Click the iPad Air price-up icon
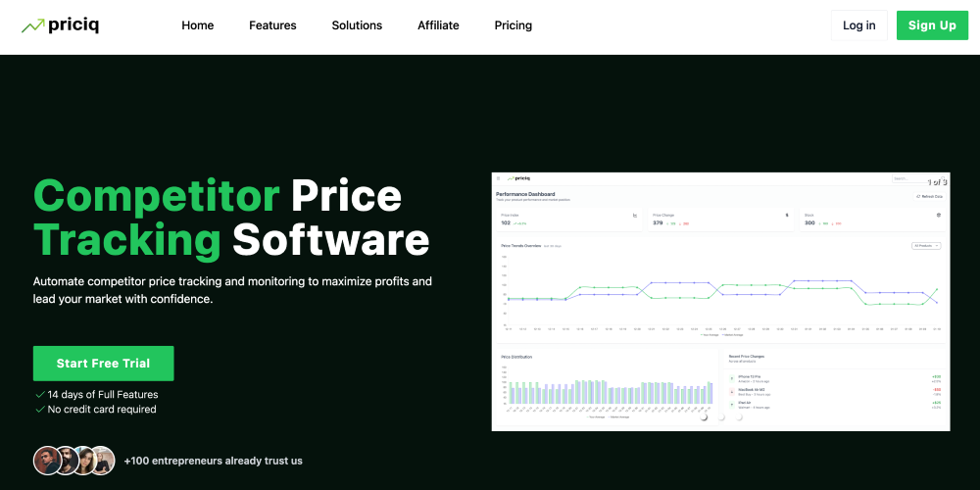980x490 pixels. click(x=732, y=405)
